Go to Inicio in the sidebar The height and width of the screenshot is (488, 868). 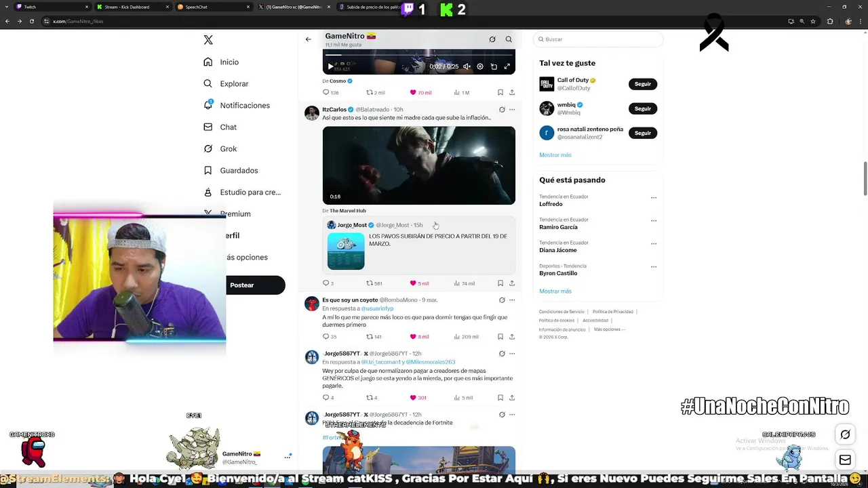click(x=221, y=62)
